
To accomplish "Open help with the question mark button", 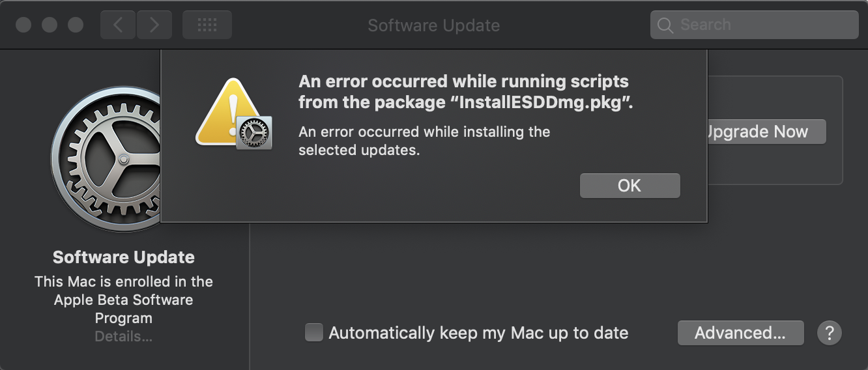I will tap(830, 333).
